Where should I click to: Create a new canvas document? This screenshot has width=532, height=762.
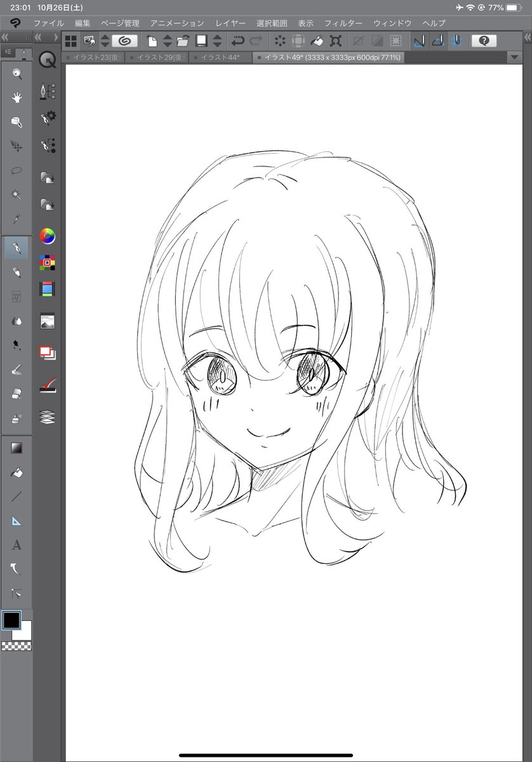point(152,41)
